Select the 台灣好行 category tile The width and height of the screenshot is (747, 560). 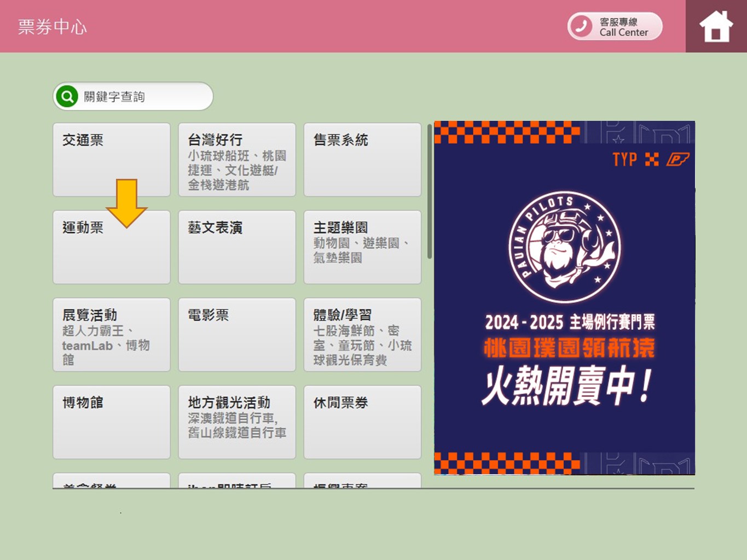tap(237, 160)
